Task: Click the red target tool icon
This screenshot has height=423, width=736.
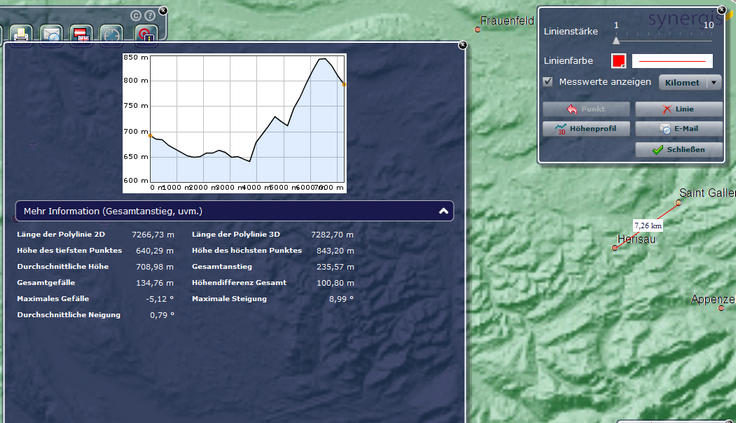Action: (x=144, y=34)
